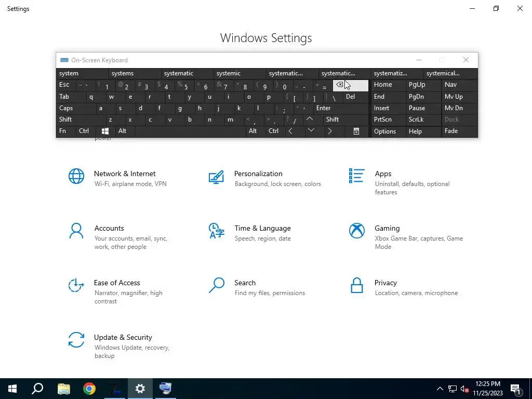Launch Google Chrome from taskbar
This screenshot has height=399, width=532.
tap(89, 389)
